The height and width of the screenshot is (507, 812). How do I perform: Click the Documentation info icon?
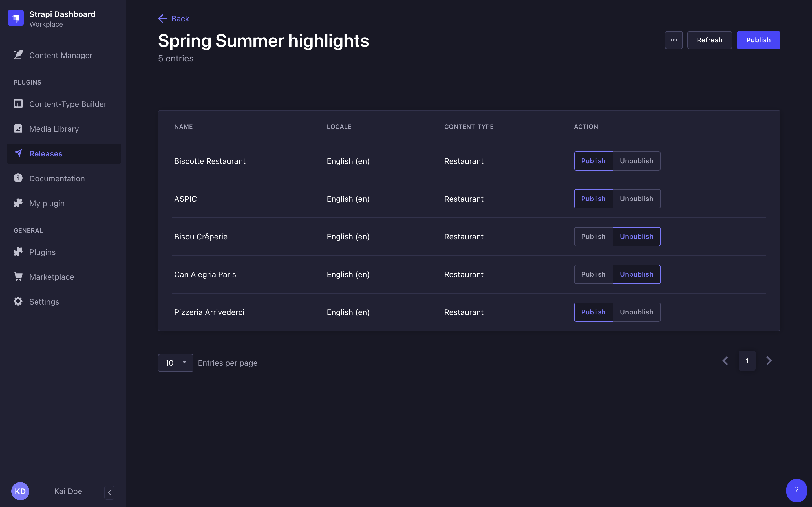coord(18,178)
